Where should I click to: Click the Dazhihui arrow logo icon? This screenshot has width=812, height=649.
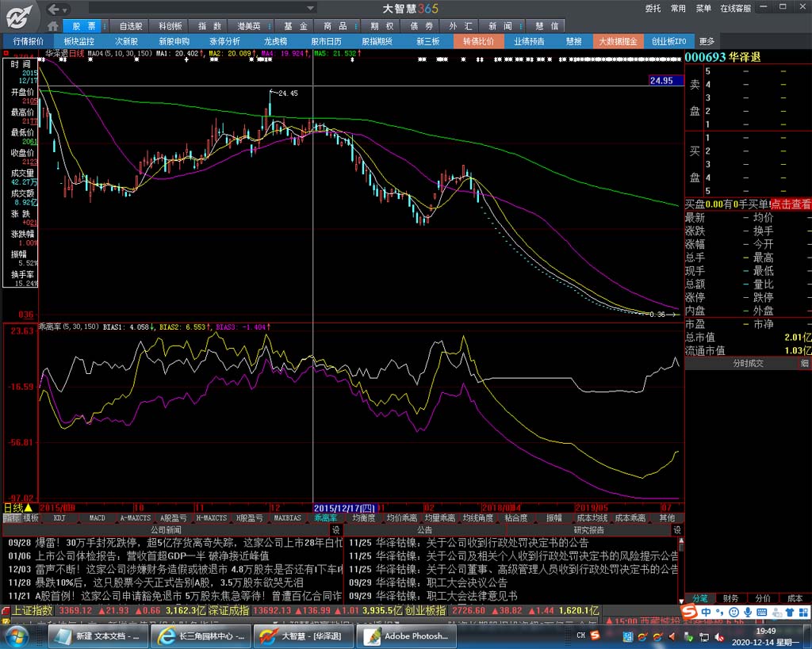click(x=20, y=16)
